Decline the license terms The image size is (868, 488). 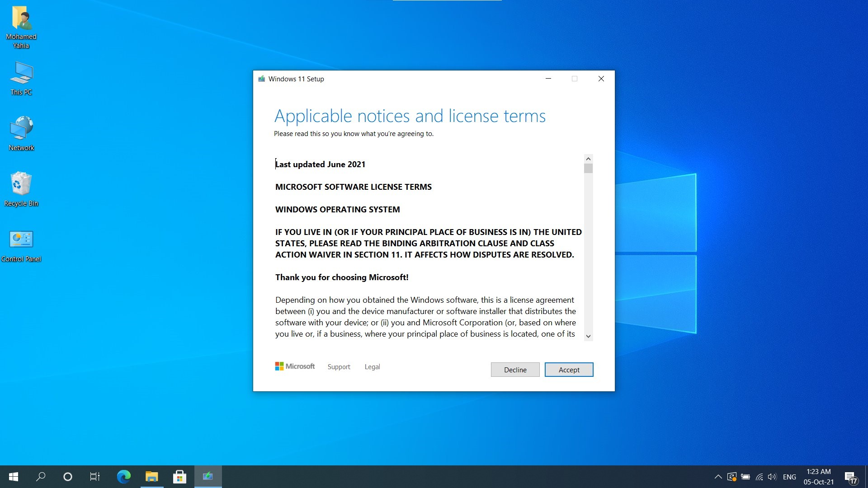pos(515,370)
